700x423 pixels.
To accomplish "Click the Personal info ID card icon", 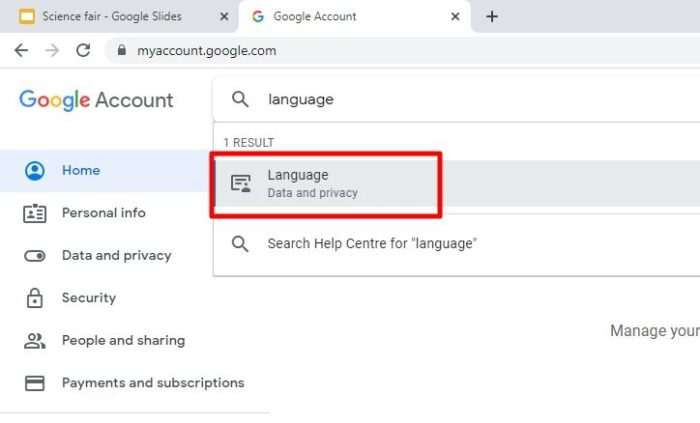I will pos(34,213).
